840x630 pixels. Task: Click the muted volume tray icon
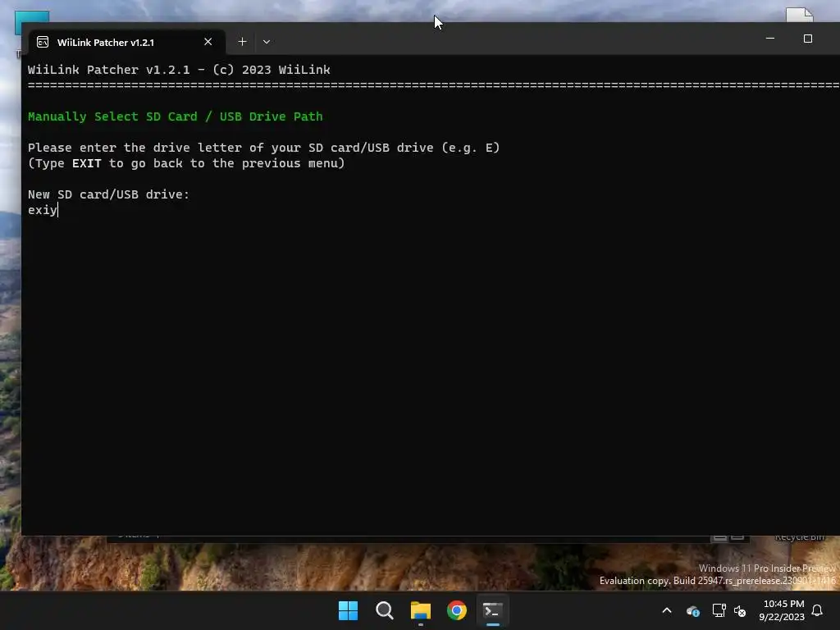(740, 610)
